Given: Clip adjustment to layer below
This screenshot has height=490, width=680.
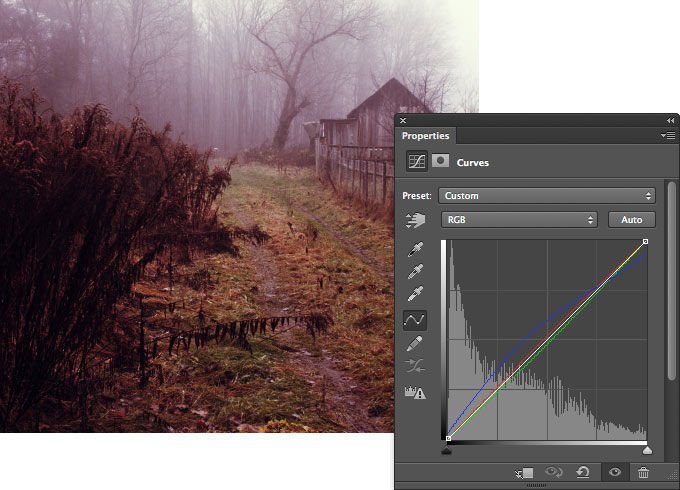Looking at the screenshot, I should (524, 472).
